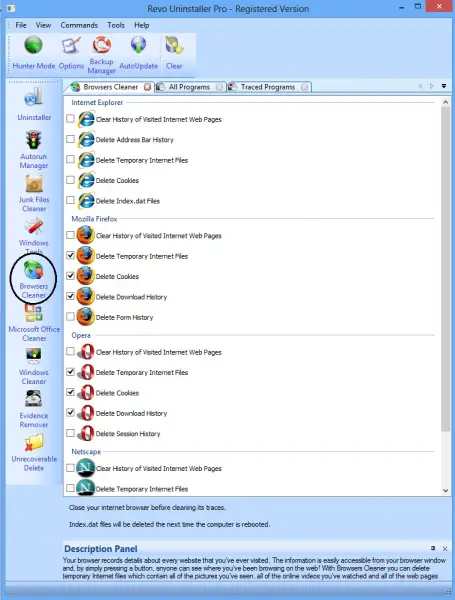Image resolution: width=455 pixels, height=600 pixels.
Task: Close the Browsers Cleaner tab
Action: pos(147,87)
